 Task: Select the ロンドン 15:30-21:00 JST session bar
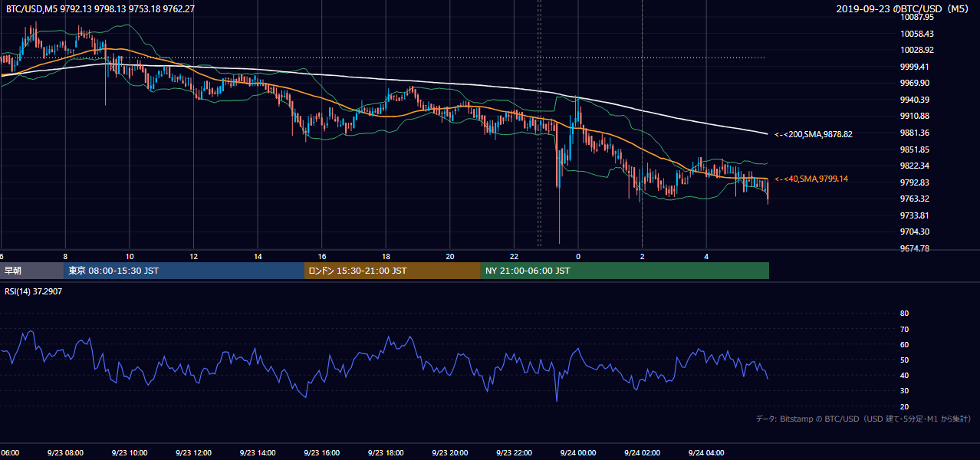pos(393,271)
